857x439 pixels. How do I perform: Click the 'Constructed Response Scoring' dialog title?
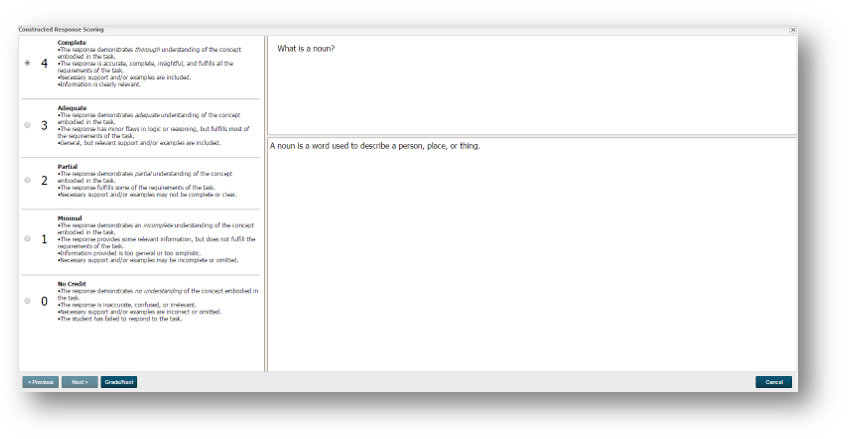(61, 30)
